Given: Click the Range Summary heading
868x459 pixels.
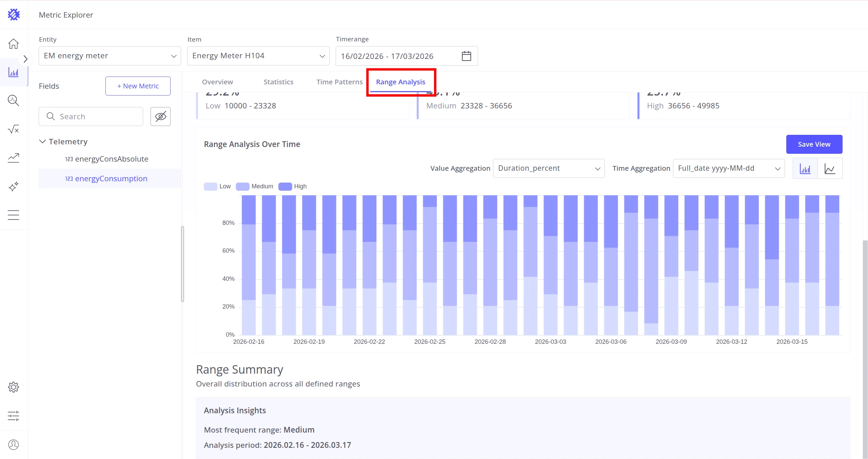Looking at the screenshot, I should coord(240,369).
